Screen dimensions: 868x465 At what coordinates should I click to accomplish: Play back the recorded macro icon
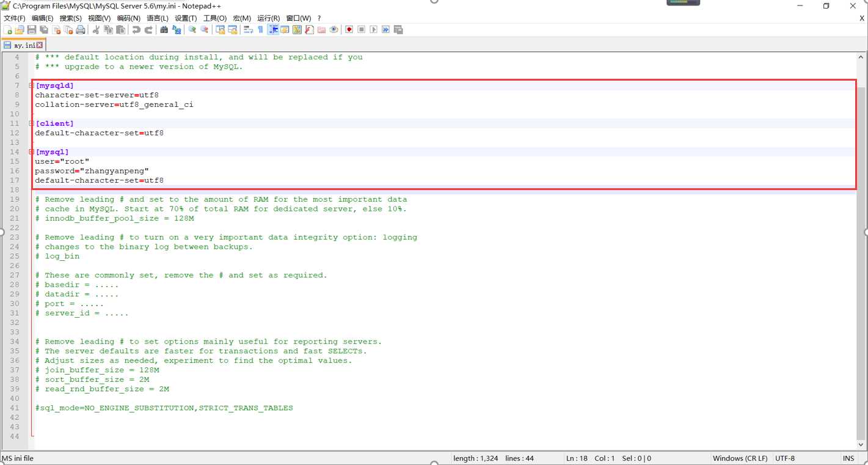pos(373,29)
